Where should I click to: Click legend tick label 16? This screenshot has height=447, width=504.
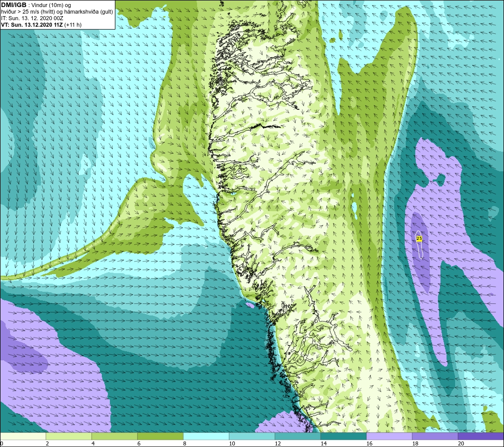(x=369, y=443)
